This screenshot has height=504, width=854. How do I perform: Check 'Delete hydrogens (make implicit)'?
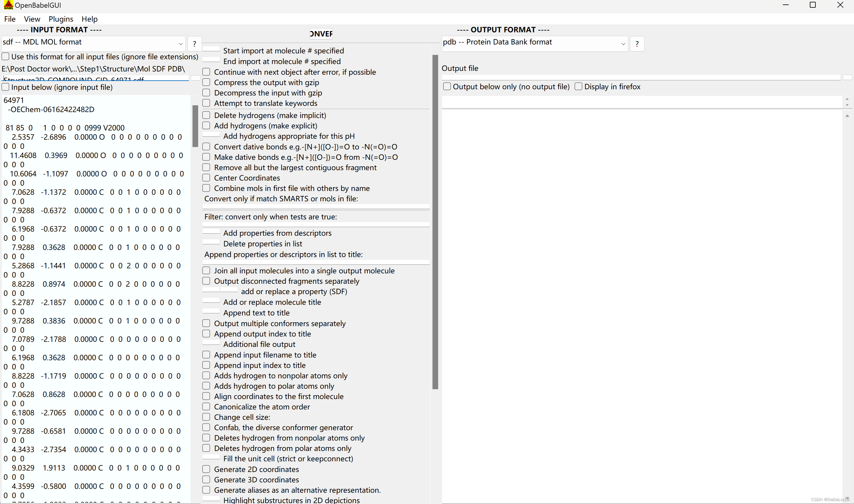[206, 115]
